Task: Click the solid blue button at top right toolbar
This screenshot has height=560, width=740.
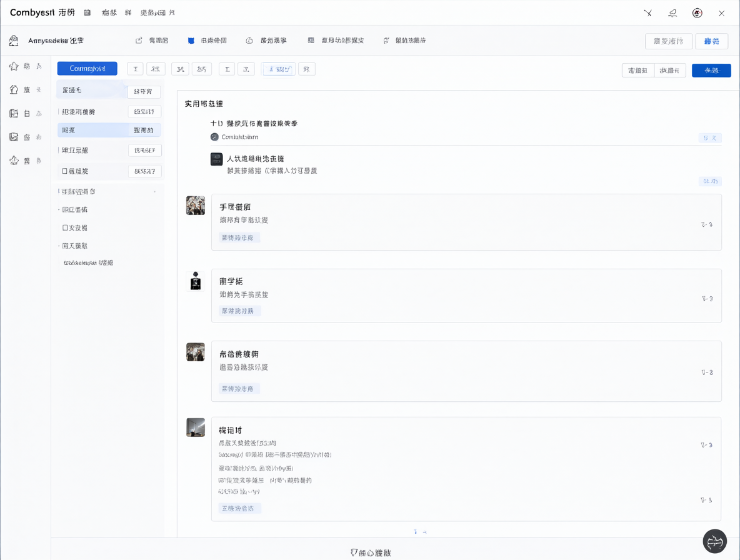Action: tap(711, 70)
